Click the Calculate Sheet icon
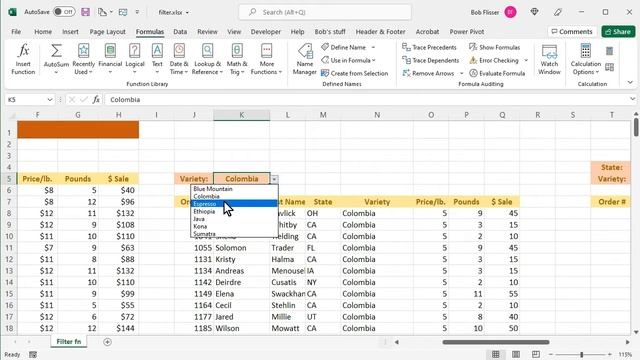This screenshot has height=360, width=640. point(609,67)
